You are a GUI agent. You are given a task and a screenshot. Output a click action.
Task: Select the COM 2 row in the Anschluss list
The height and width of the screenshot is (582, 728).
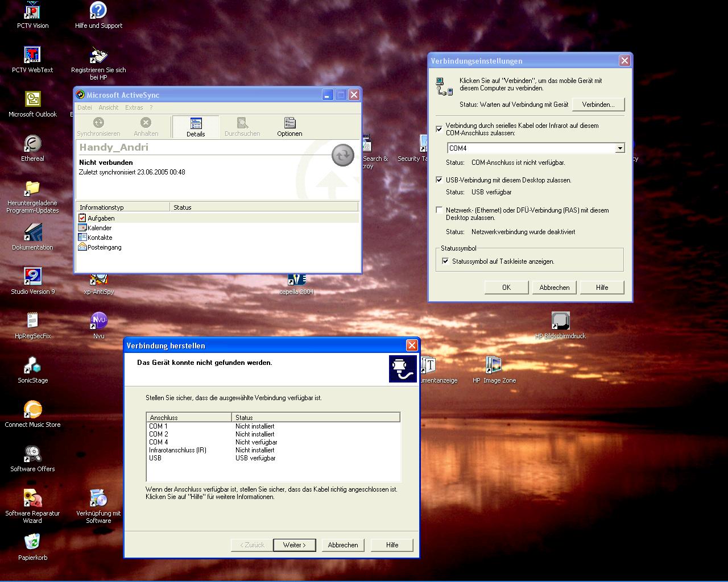coord(273,434)
